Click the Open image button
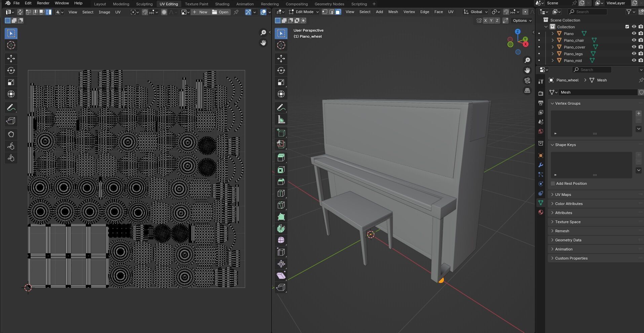Viewport: 644px width, 333px height. pos(221,12)
